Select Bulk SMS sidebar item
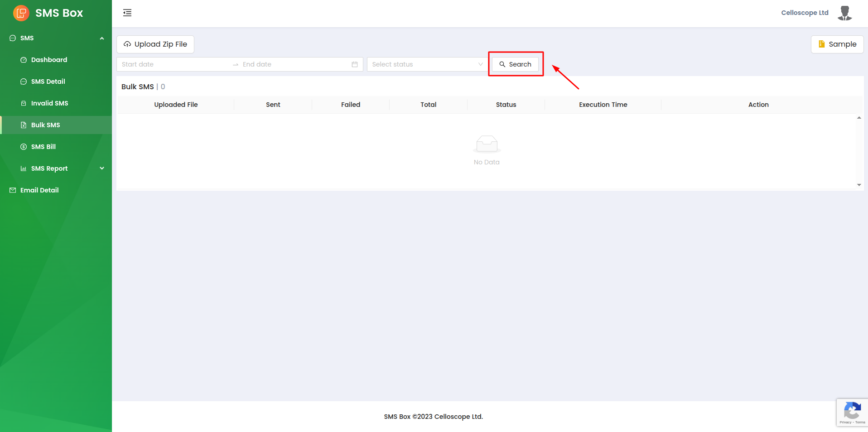868x432 pixels. click(45, 125)
